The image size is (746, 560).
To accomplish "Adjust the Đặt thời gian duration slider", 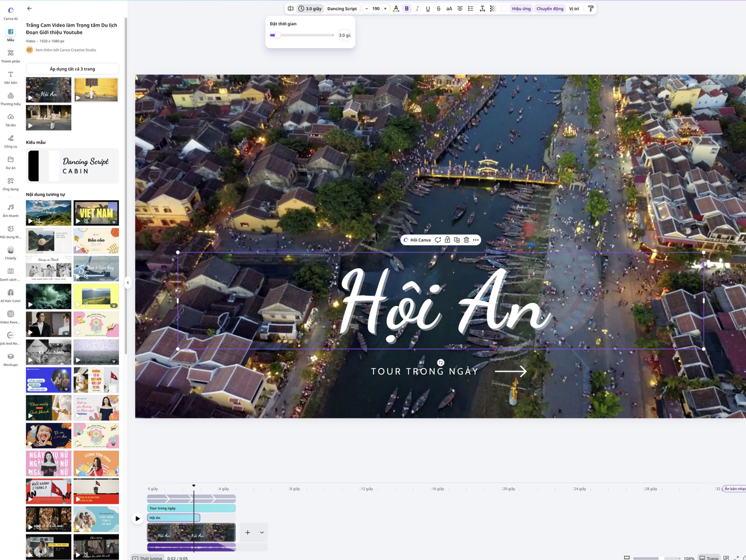I will tap(302, 36).
